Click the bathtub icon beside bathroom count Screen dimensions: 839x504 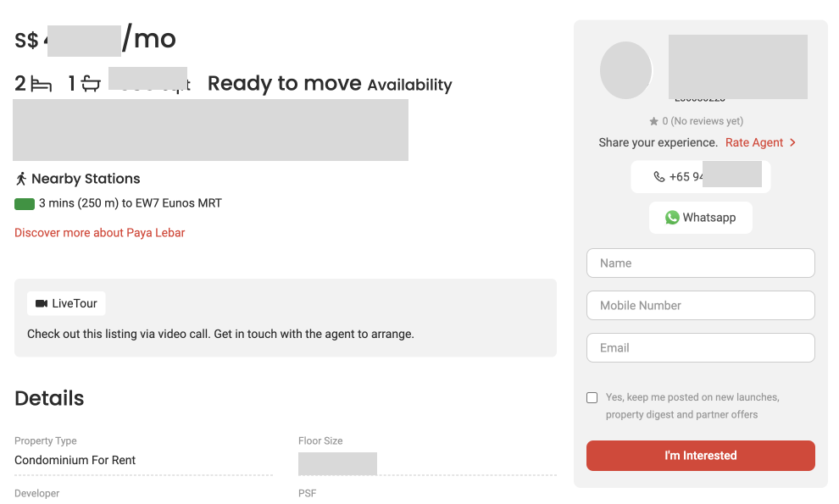tap(92, 84)
